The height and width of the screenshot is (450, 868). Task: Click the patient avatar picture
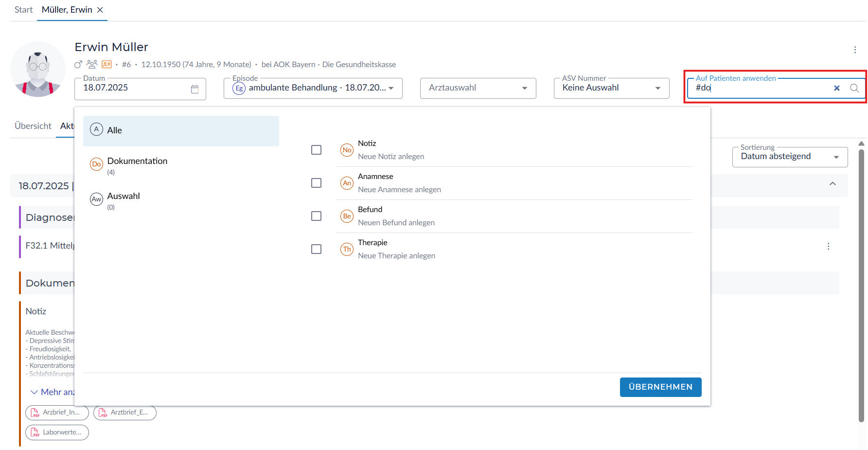pos(38,69)
